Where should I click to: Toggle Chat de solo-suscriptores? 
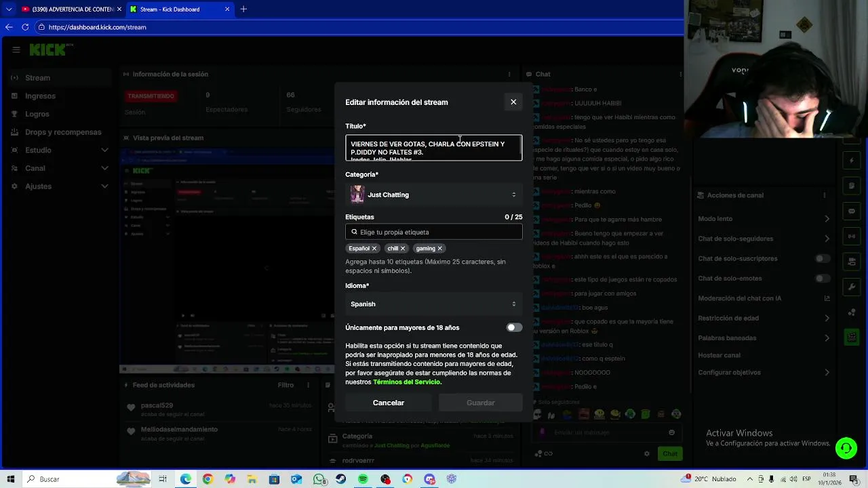pyautogui.click(x=822, y=258)
